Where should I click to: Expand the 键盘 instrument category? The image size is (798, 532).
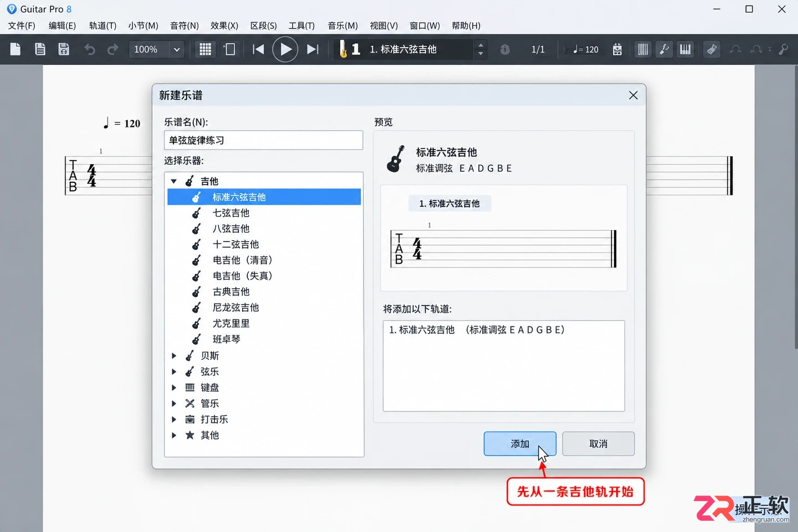pos(174,387)
